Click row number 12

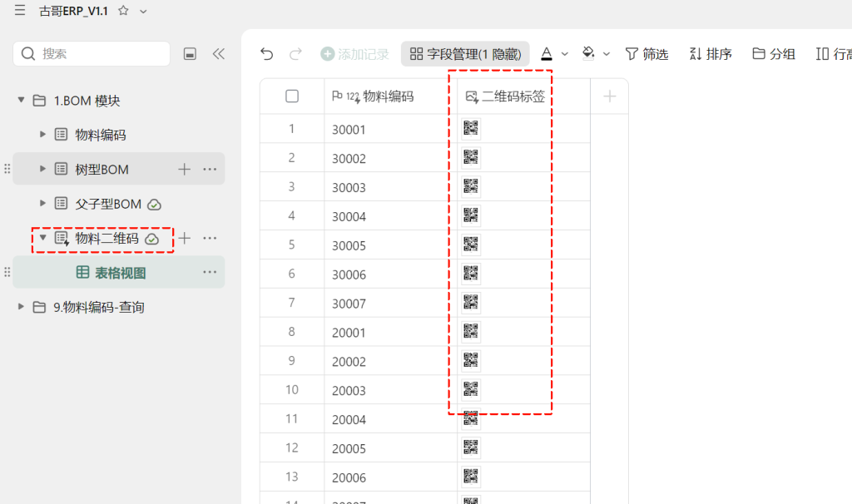tap(292, 448)
